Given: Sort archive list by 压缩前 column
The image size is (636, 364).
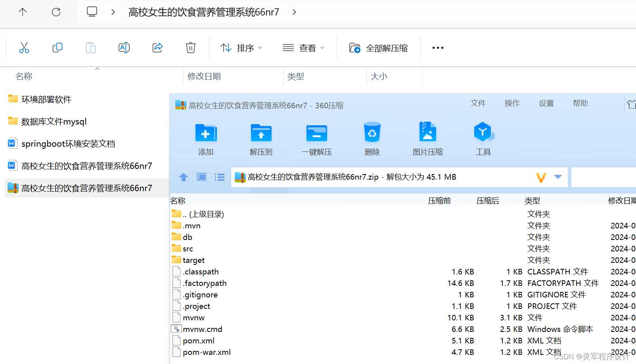Looking at the screenshot, I should (x=439, y=201).
